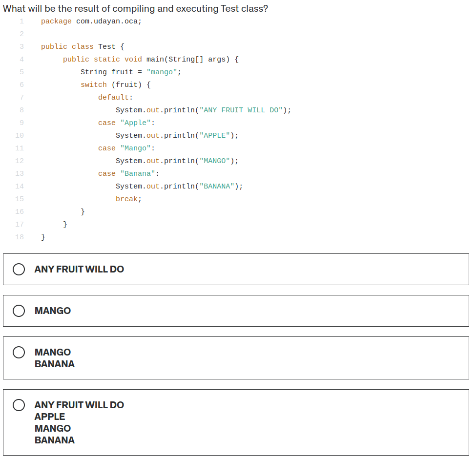The width and height of the screenshot is (476, 460).
Task: Click the question text about Test class
Action: (135, 8)
